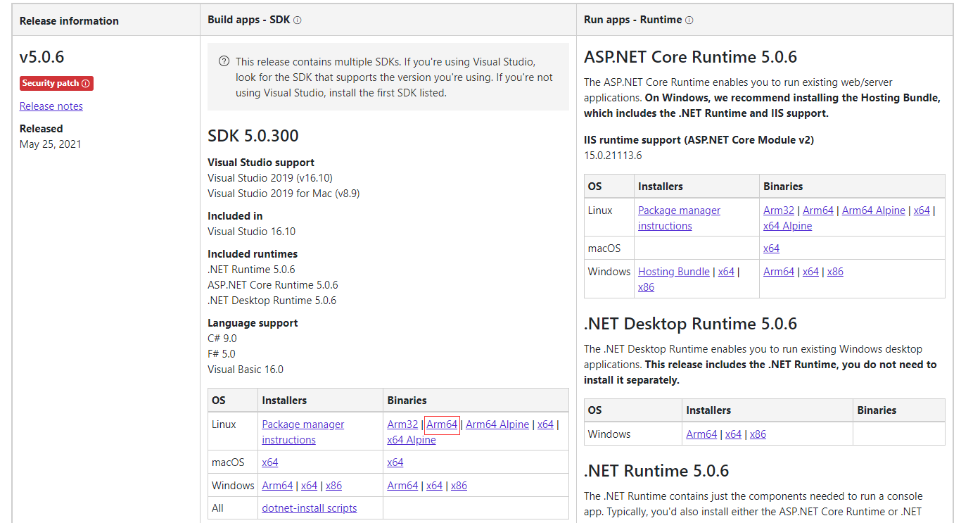Click the Build apps - SDK column header text
This screenshot has height=523, width=980.
(x=248, y=20)
